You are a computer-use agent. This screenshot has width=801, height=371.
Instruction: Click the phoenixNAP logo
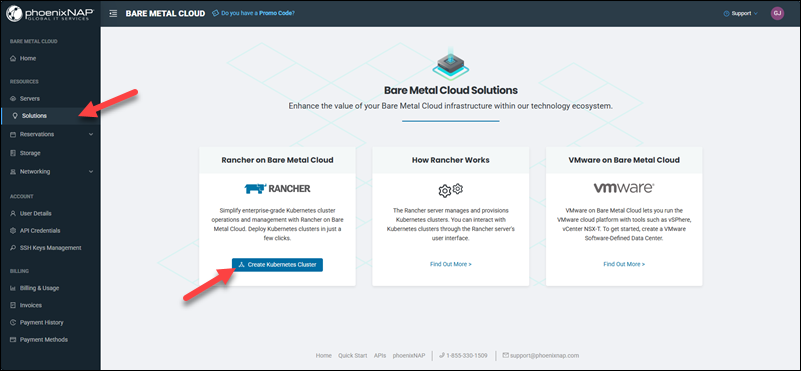point(50,13)
